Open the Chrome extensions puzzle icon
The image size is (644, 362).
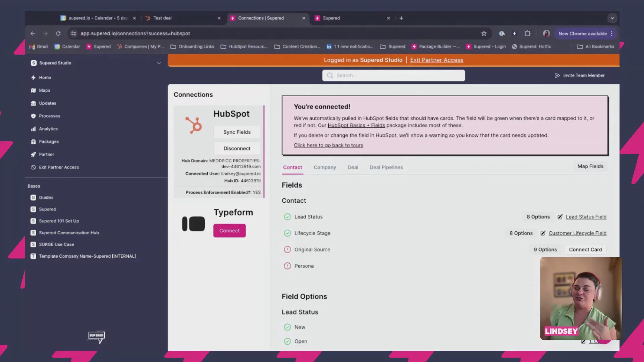pyautogui.click(x=527, y=34)
